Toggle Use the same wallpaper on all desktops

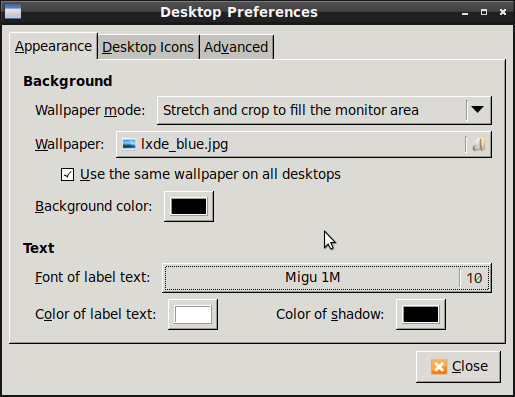pyautogui.click(x=67, y=174)
